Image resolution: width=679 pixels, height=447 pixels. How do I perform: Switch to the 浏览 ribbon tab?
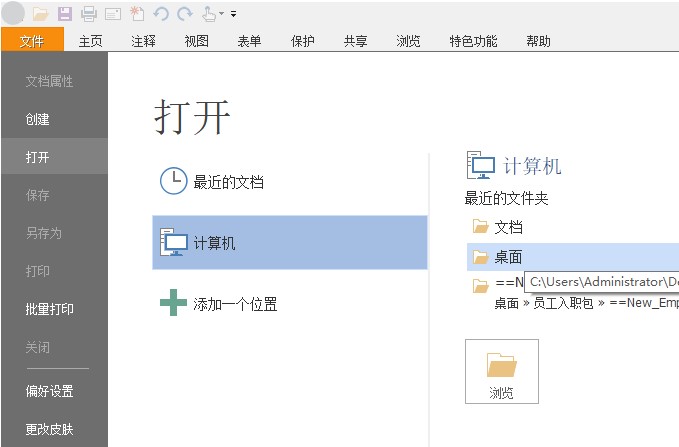(x=408, y=41)
